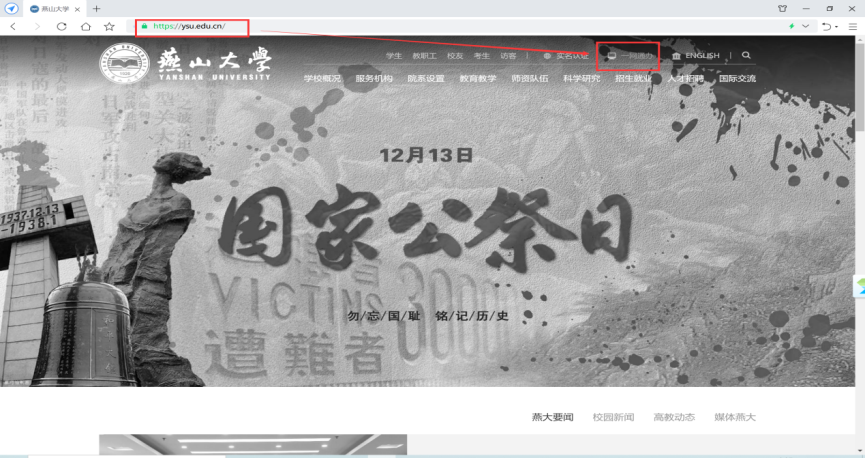
Task: Switch to 媒体燕大 tab
Action: click(735, 416)
